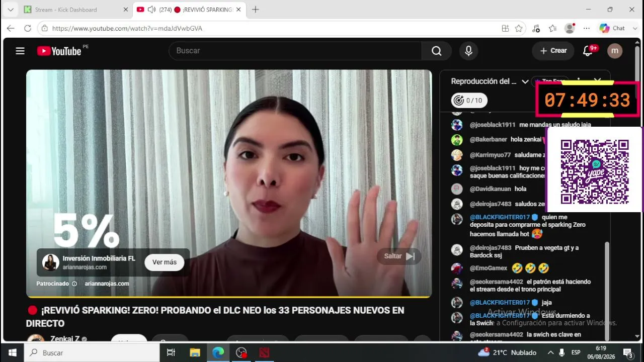
Task: Open @joseblack1911 chat author of the 'me mandas un saludo' message
Action: (x=493, y=125)
